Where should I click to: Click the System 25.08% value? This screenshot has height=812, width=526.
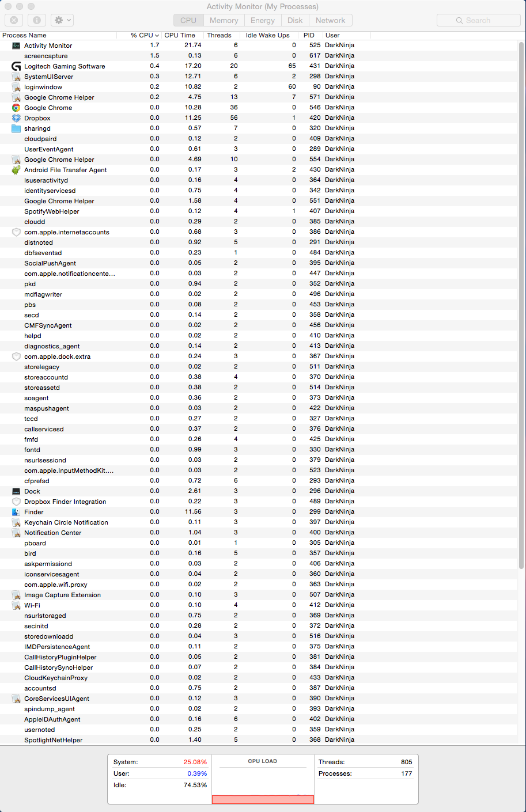click(x=195, y=762)
